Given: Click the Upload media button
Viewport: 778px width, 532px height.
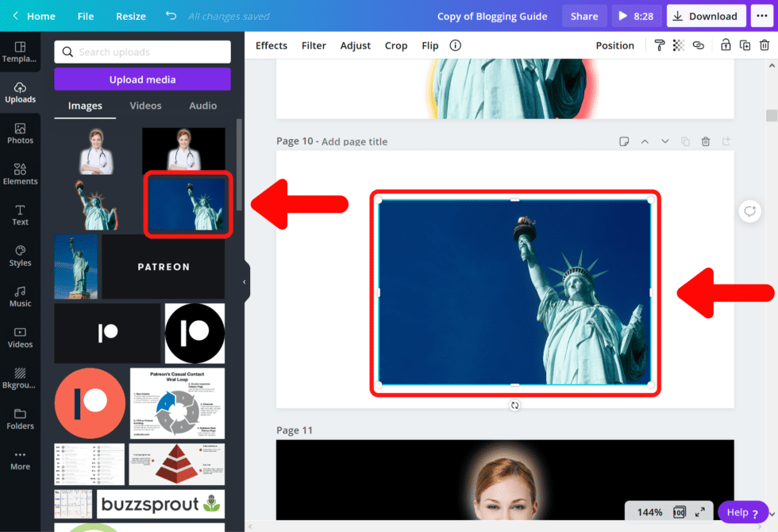Looking at the screenshot, I should 142,79.
